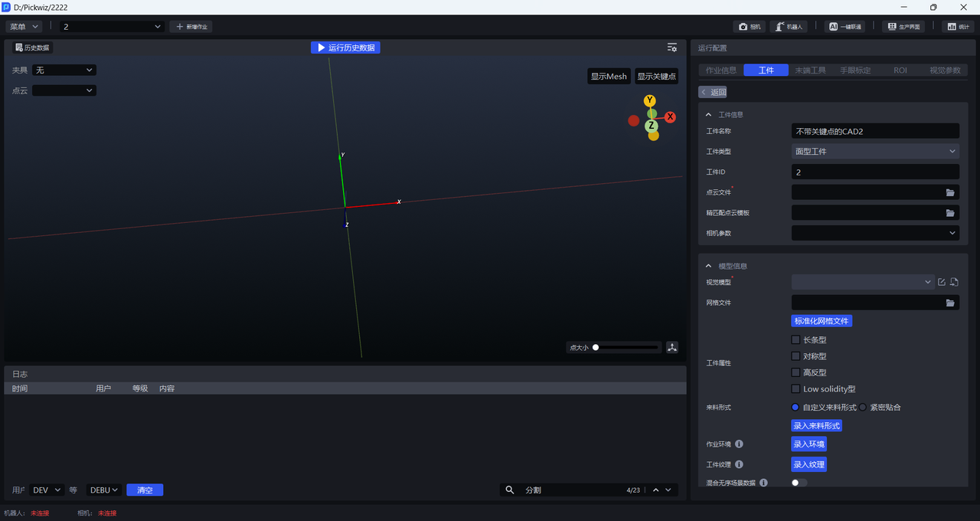Image resolution: width=980 pixels, height=521 pixels.
Task: Enable the Low solidity型 checkbox
Action: coord(795,389)
